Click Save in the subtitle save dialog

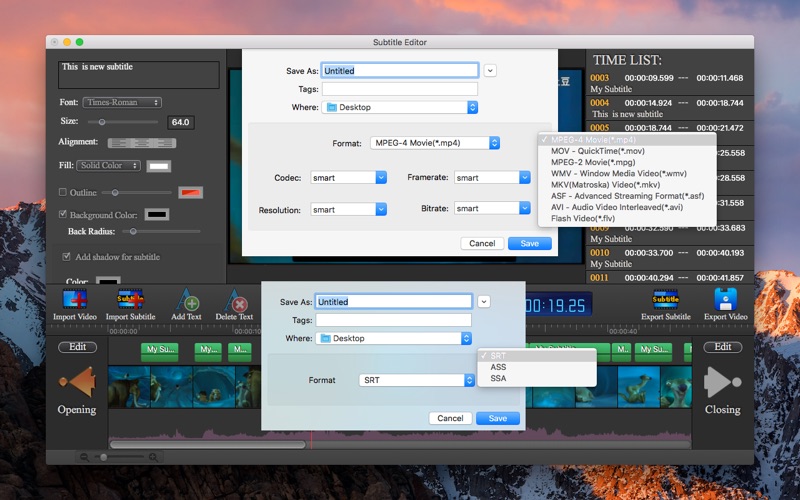(497, 418)
